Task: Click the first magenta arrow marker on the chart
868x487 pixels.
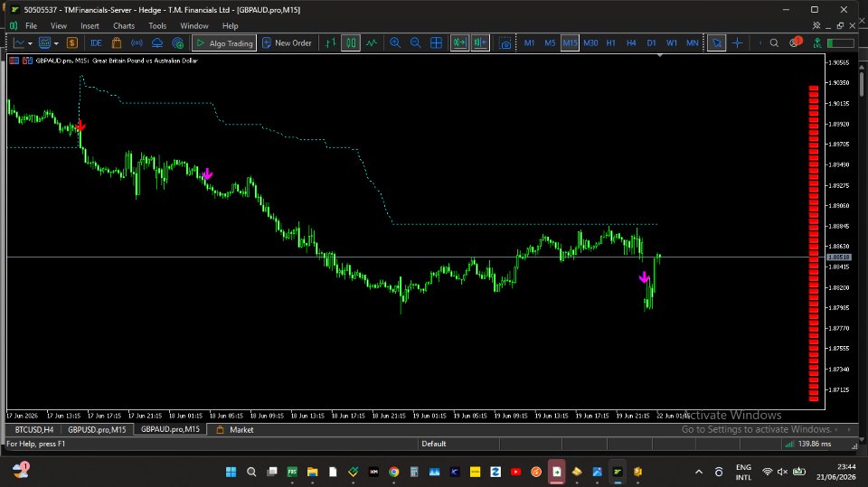Action: [207, 174]
